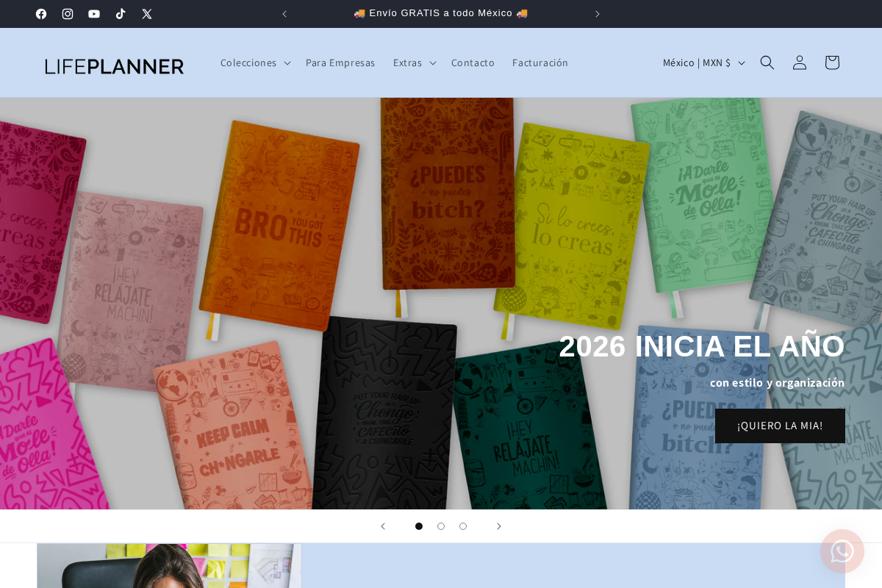This screenshot has height=588, width=882.
Task: Select the second carousel slide dot
Action: 441,526
